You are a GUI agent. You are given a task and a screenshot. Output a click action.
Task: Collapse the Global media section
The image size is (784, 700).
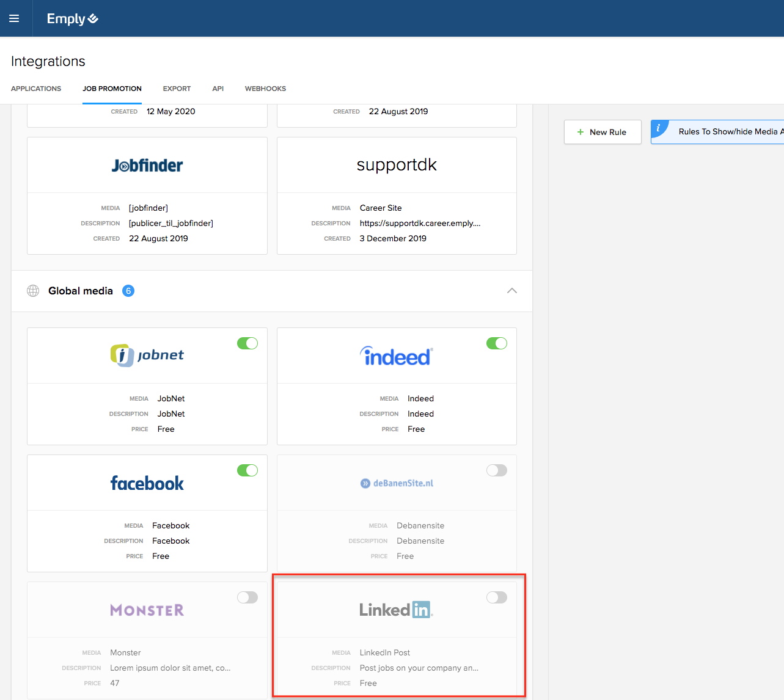tap(512, 291)
